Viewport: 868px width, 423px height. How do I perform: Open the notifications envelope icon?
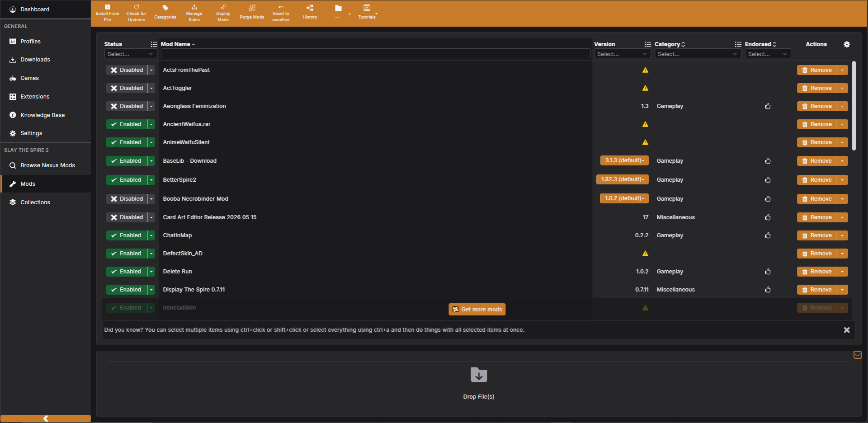click(857, 355)
